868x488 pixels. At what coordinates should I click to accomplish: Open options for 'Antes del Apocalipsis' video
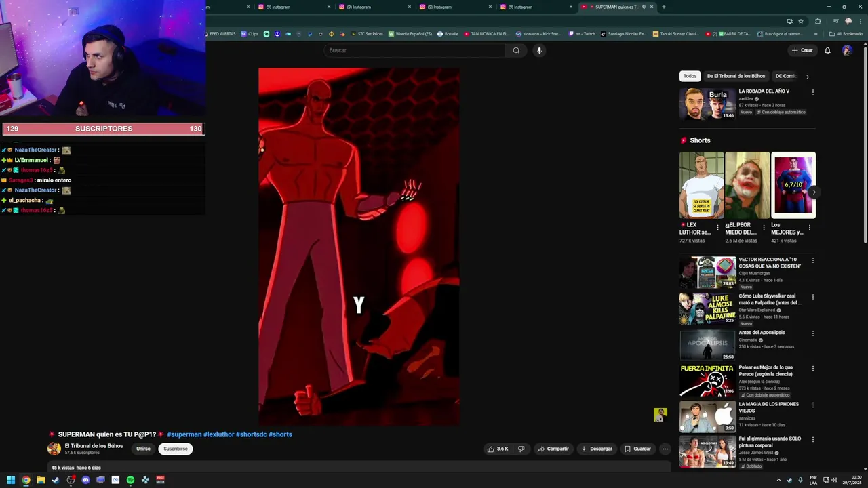click(x=812, y=333)
